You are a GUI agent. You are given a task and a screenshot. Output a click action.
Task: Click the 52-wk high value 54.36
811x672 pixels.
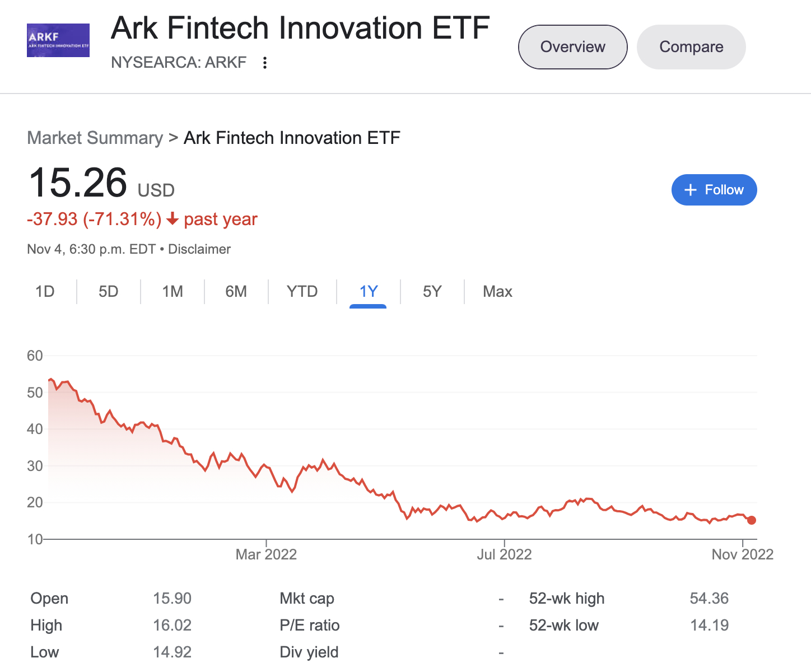(x=709, y=599)
